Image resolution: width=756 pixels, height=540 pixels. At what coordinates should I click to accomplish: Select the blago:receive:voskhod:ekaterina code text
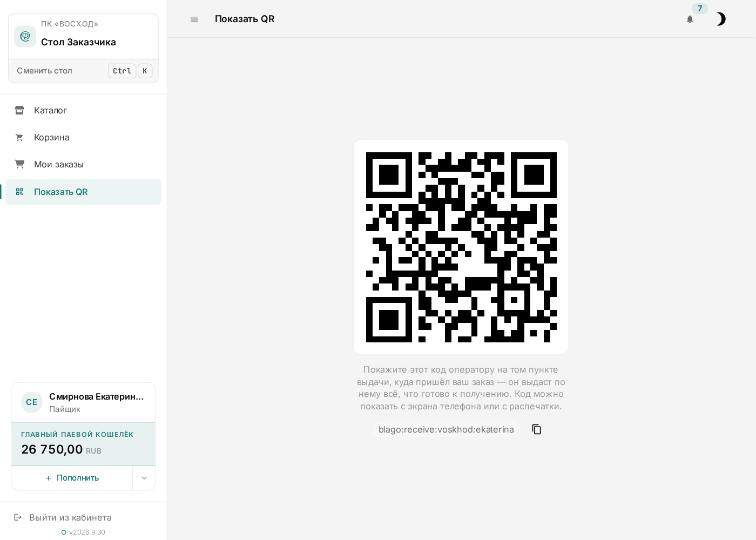[446, 429]
